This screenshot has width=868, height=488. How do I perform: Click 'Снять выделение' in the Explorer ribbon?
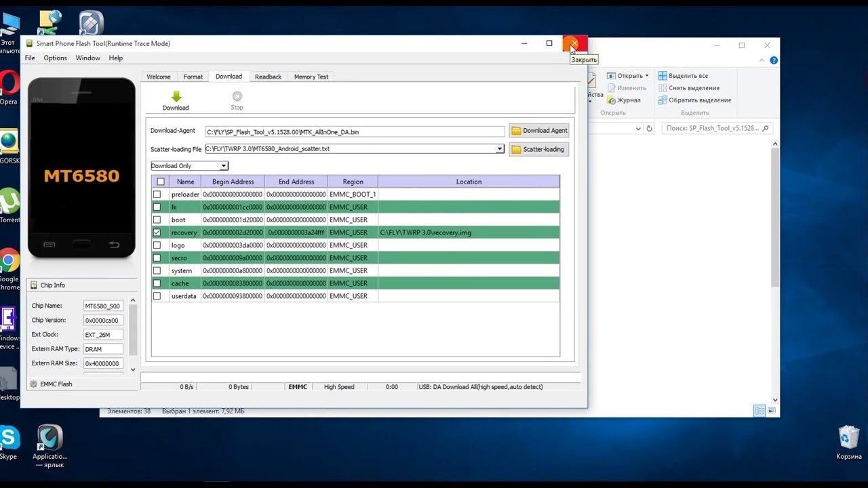(688, 88)
